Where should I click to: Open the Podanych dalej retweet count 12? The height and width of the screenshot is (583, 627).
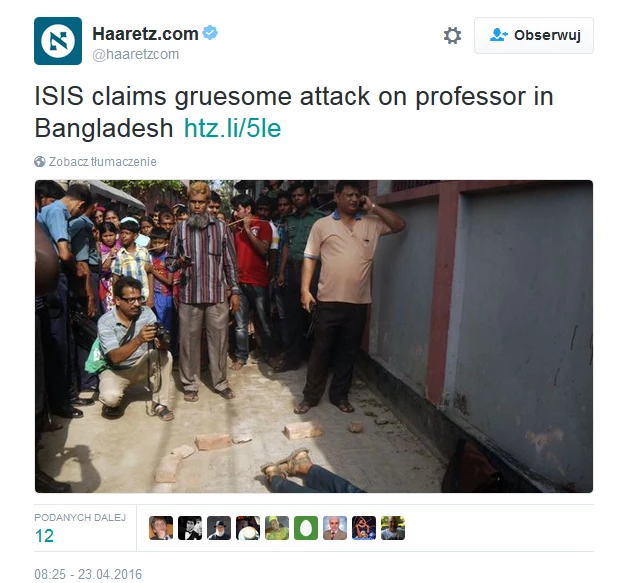[x=44, y=536]
